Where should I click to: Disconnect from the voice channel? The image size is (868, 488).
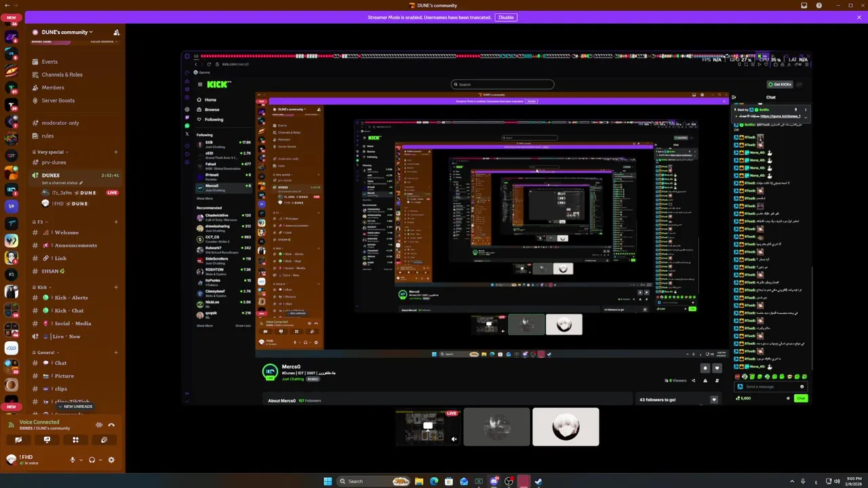[111, 425]
